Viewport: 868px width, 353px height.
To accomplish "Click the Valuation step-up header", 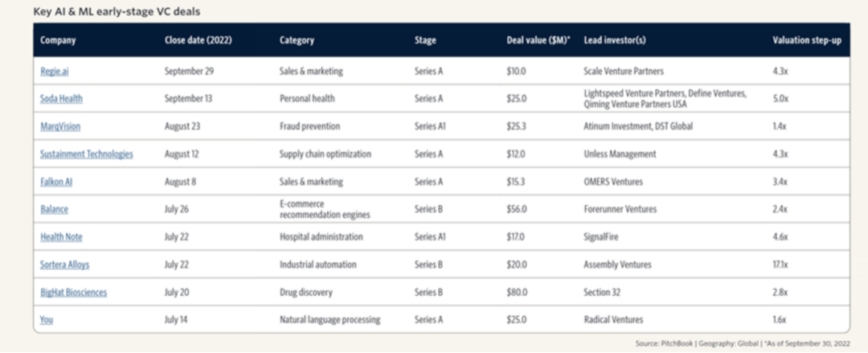I will point(806,40).
